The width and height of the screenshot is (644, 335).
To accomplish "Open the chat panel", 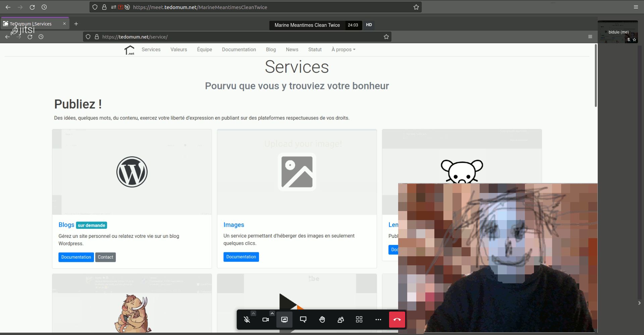I will tap(303, 320).
